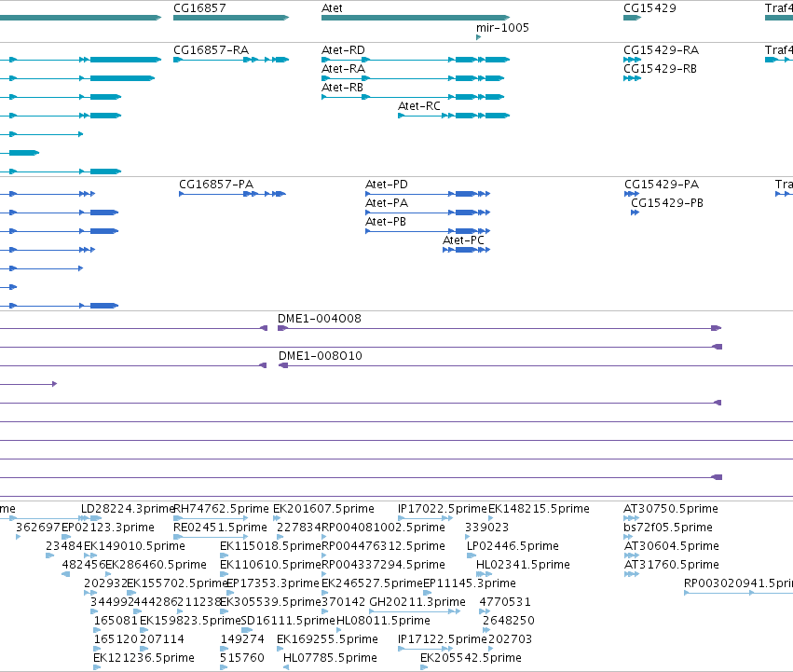This screenshot has height=672, width=793.
Task: Open EST EK148215.5prime
Action: (539, 509)
